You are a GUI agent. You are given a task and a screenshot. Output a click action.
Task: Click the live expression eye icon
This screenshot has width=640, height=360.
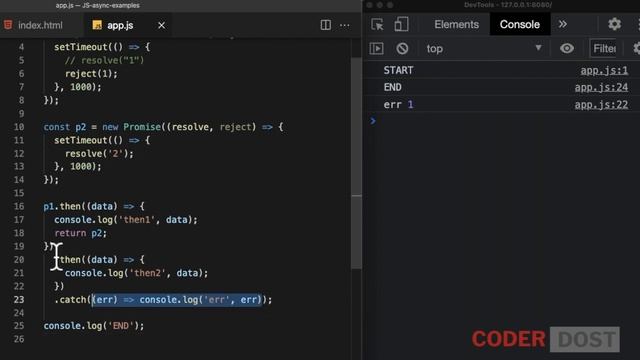(x=567, y=49)
